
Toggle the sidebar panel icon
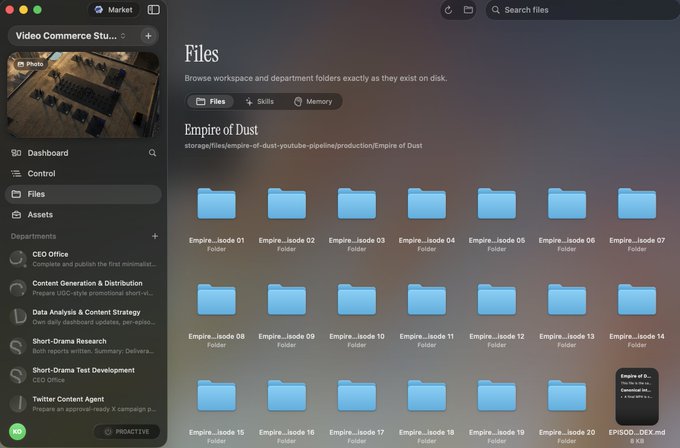tap(154, 10)
